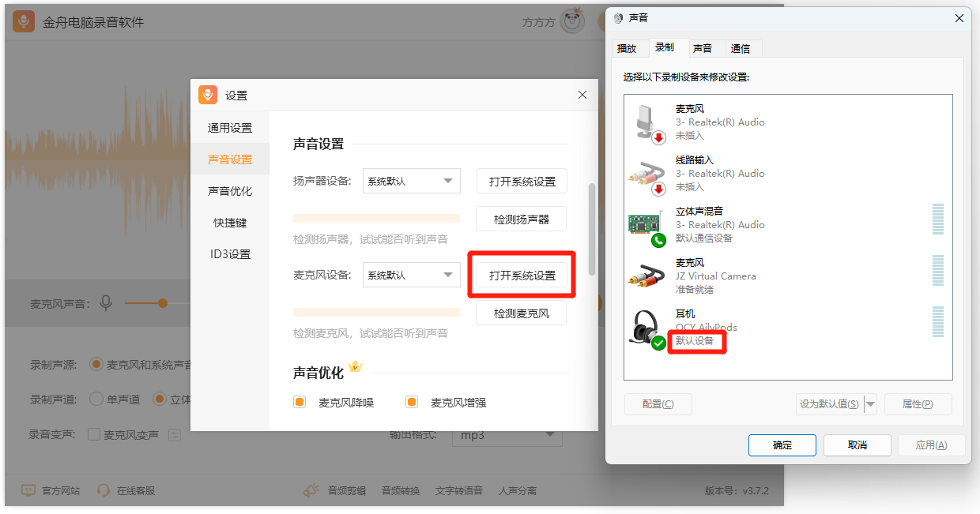The image size is (980, 514).
Task: Select the 立体声混音 sound card icon
Action: tap(648, 227)
